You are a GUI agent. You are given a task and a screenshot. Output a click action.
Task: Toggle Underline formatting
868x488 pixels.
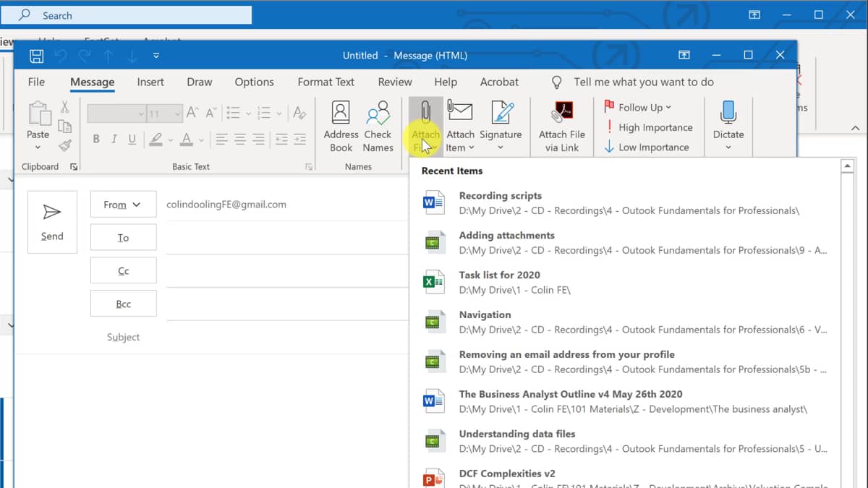click(132, 140)
